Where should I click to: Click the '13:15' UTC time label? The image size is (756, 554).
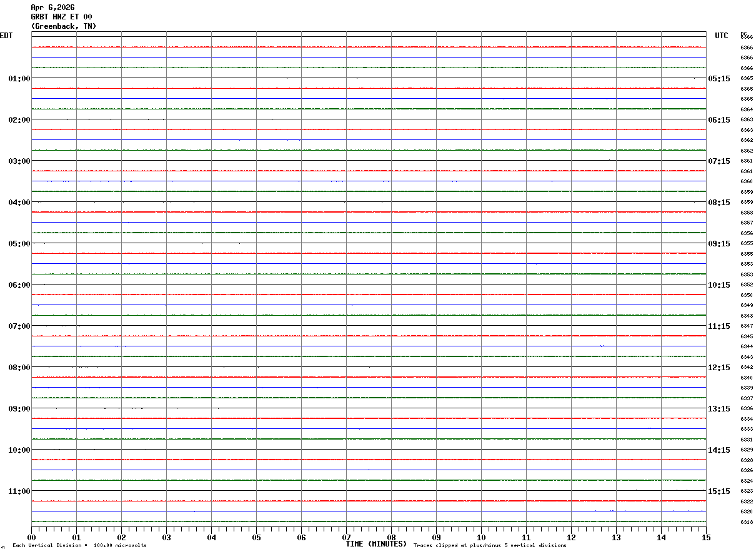click(x=719, y=409)
